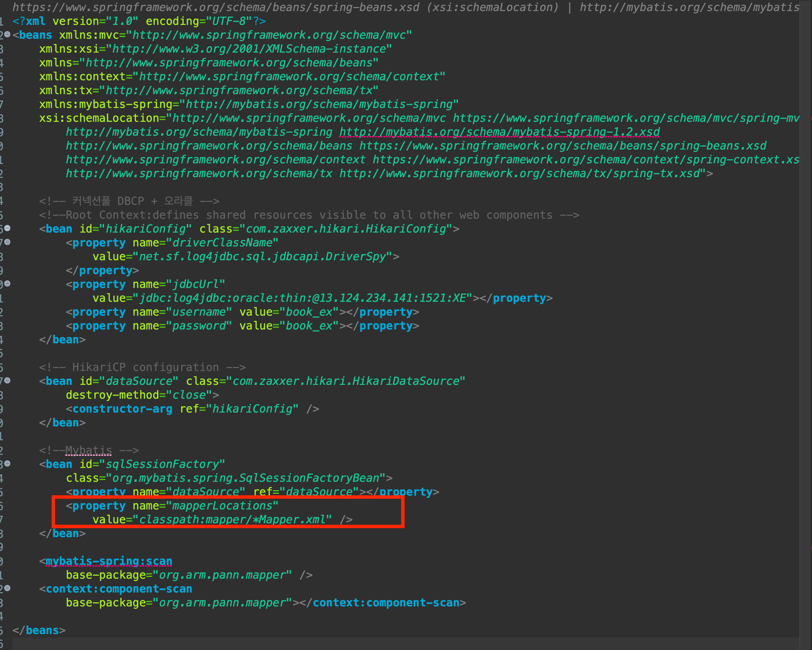Collapse the root beans element fold
This screenshot has width=812, height=650.
[7, 35]
